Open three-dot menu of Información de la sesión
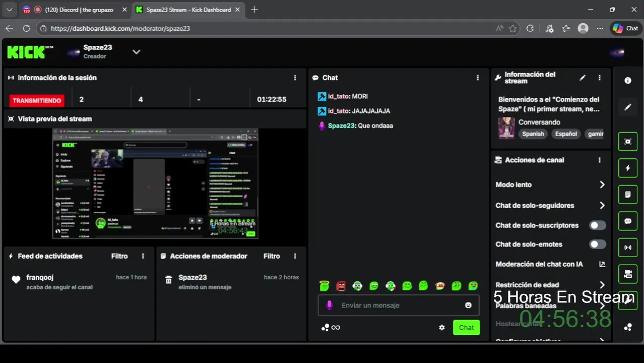Image resolution: width=644 pixels, height=363 pixels. click(x=295, y=78)
